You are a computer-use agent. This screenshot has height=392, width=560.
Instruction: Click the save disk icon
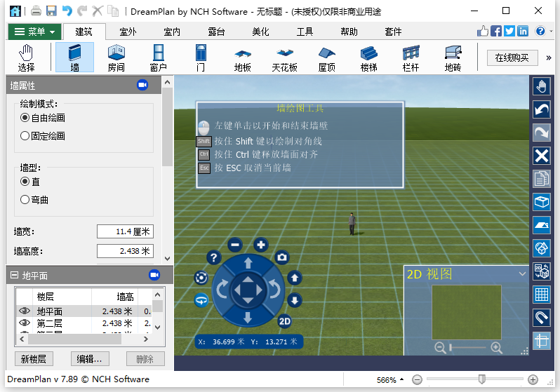pos(51,11)
